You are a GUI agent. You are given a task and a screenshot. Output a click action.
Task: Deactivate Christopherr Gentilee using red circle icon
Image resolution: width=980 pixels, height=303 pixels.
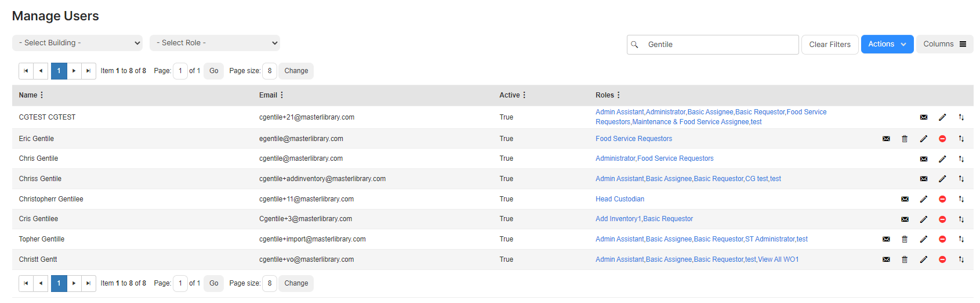coord(942,199)
